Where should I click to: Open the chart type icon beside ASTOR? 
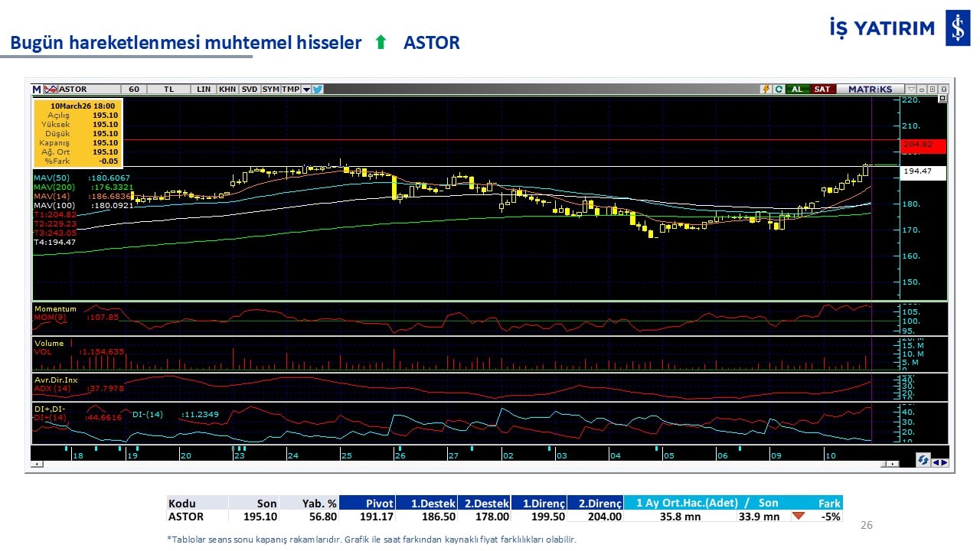(x=51, y=90)
